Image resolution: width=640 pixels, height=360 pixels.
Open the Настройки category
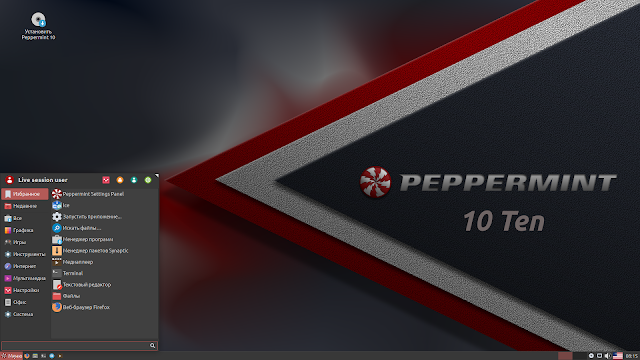[x=25, y=290]
